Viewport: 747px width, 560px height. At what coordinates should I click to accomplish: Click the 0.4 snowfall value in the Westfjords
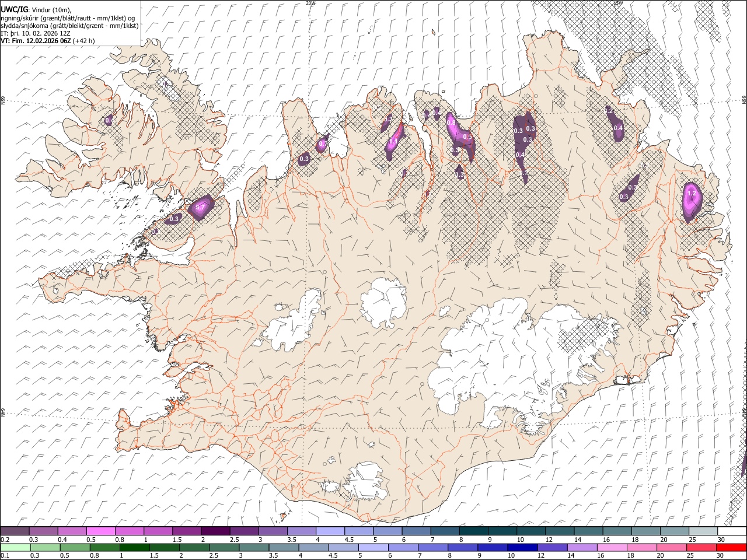click(109, 121)
